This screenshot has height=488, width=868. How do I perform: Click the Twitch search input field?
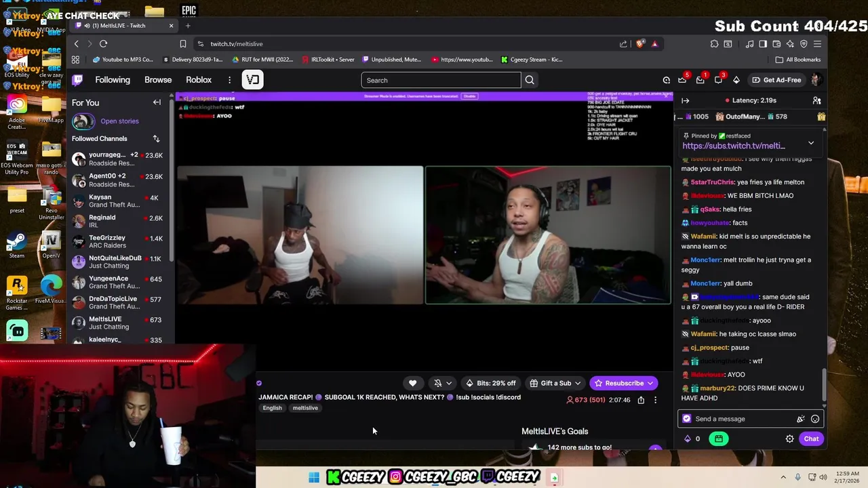(x=441, y=80)
